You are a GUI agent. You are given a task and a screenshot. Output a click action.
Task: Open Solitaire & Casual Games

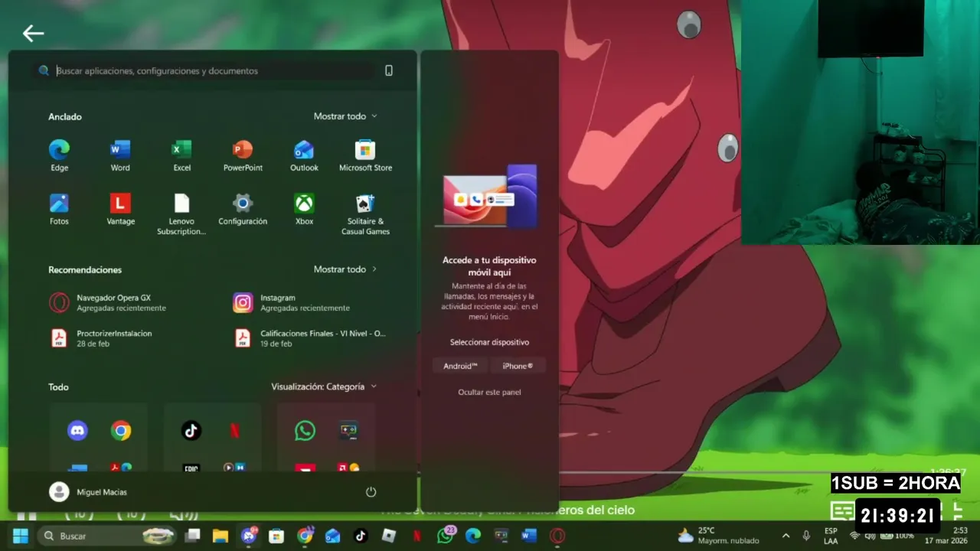(x=365, y=214)
